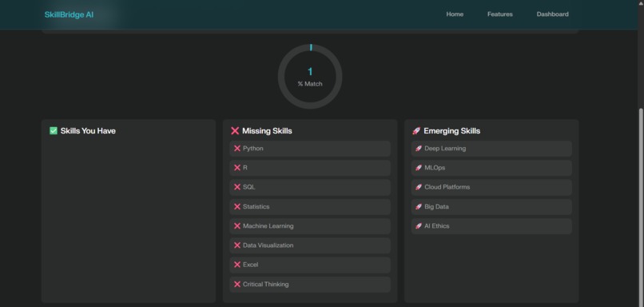Viewport: 644px width, 307px height.
Task: Select the Big Data emerging skill text
Action: (x=436, y=207)
